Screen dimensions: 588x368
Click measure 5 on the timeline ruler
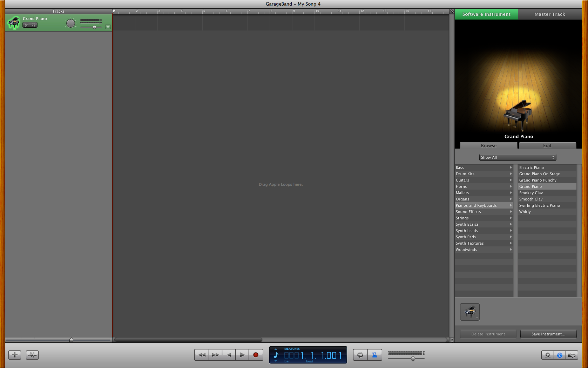(204, 11)
